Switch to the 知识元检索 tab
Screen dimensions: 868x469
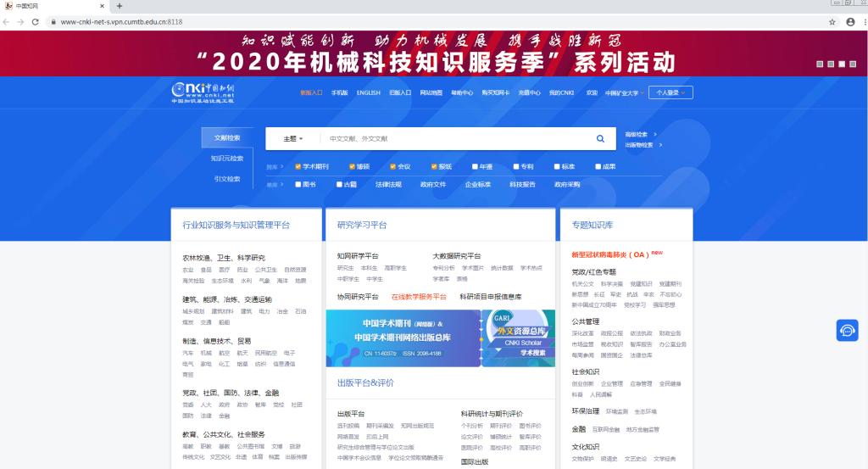tap(226, 159)
